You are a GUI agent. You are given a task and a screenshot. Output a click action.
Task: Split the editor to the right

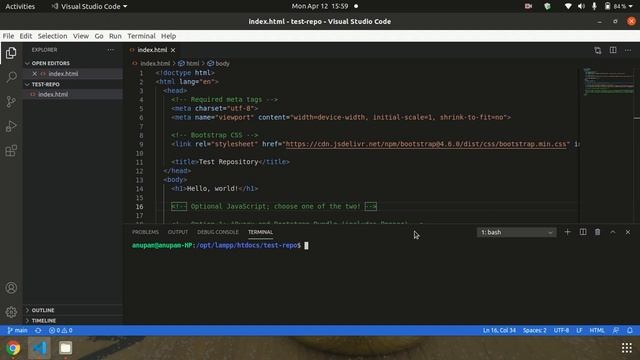(613, 50)
